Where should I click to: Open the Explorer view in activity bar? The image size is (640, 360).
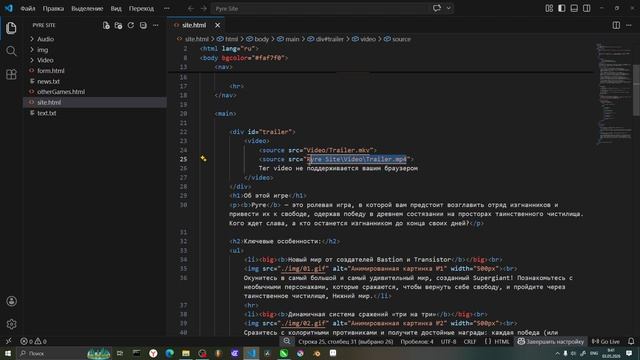[x=11, y=28]
